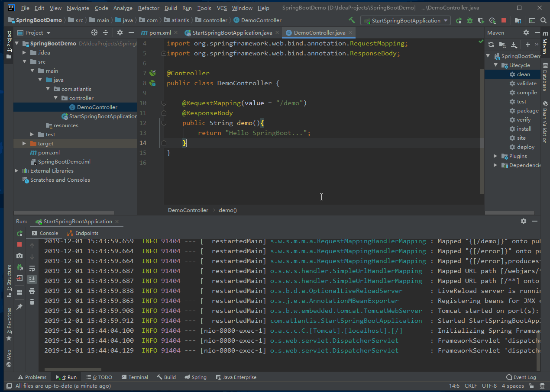Click the thread dump camera icon
This screenshot has height=392, width=550.
(x=19, y=256)
